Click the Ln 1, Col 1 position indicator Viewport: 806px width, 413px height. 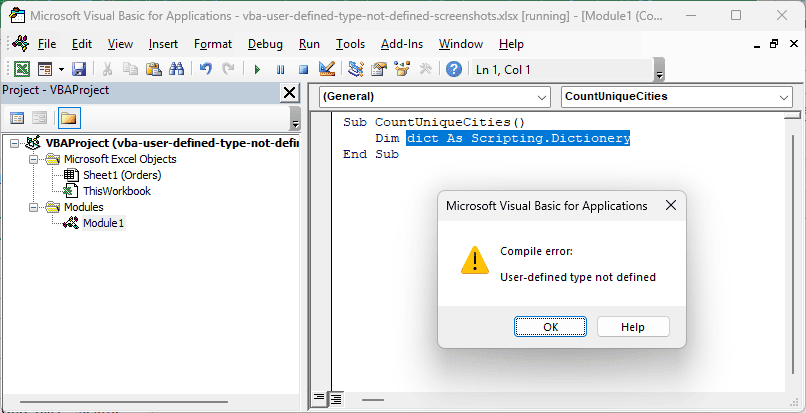click(503, 69)
